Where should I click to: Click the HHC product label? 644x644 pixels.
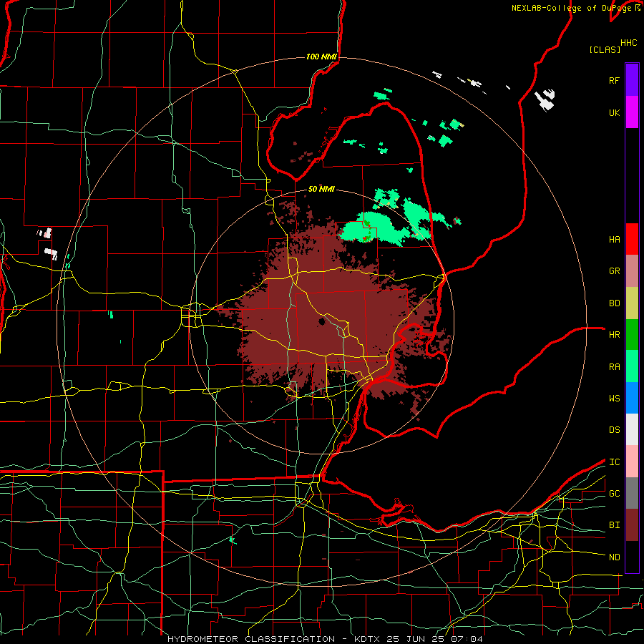click(x=629, y=43)
